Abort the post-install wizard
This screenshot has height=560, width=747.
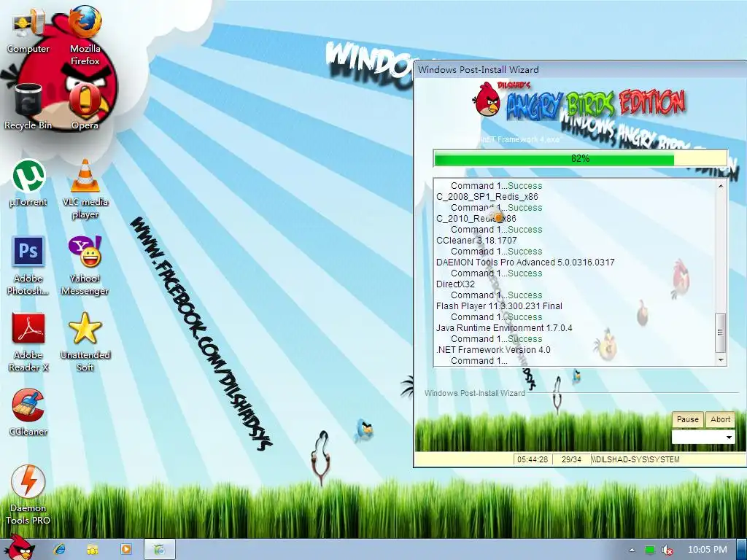coord(720,419)
